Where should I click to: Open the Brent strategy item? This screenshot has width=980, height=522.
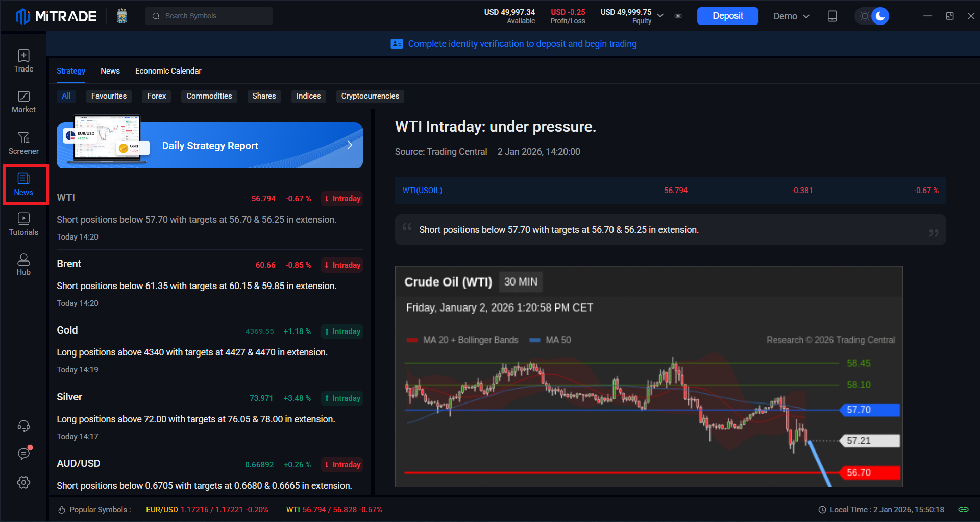pos(210,283)
